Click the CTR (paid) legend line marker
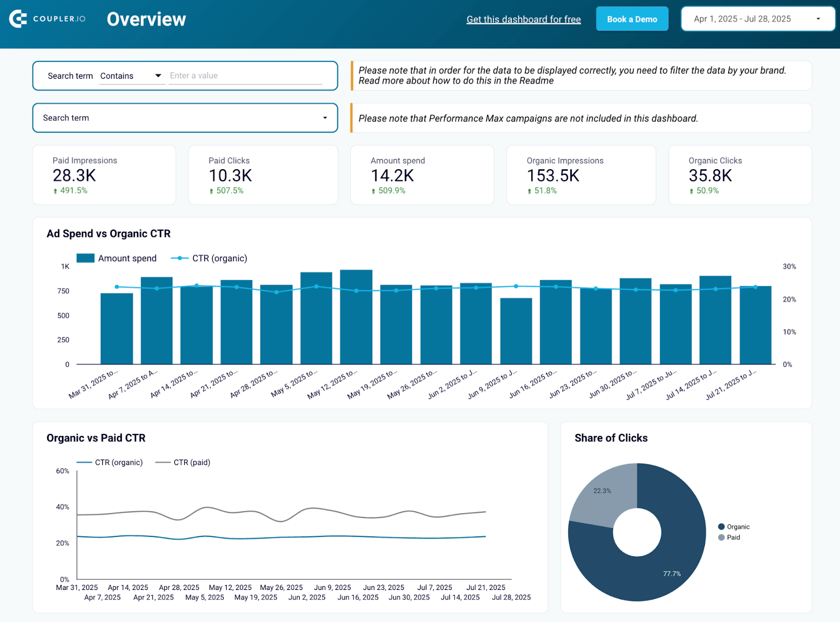 [x=163, y=462]
